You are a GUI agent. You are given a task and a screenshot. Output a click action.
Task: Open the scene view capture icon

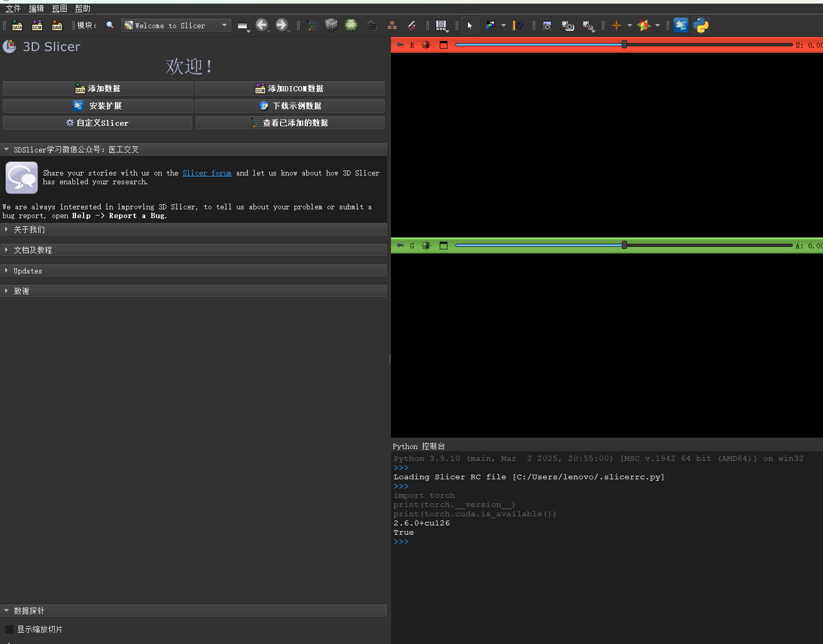pyautogui.click(x=567, y=25)
